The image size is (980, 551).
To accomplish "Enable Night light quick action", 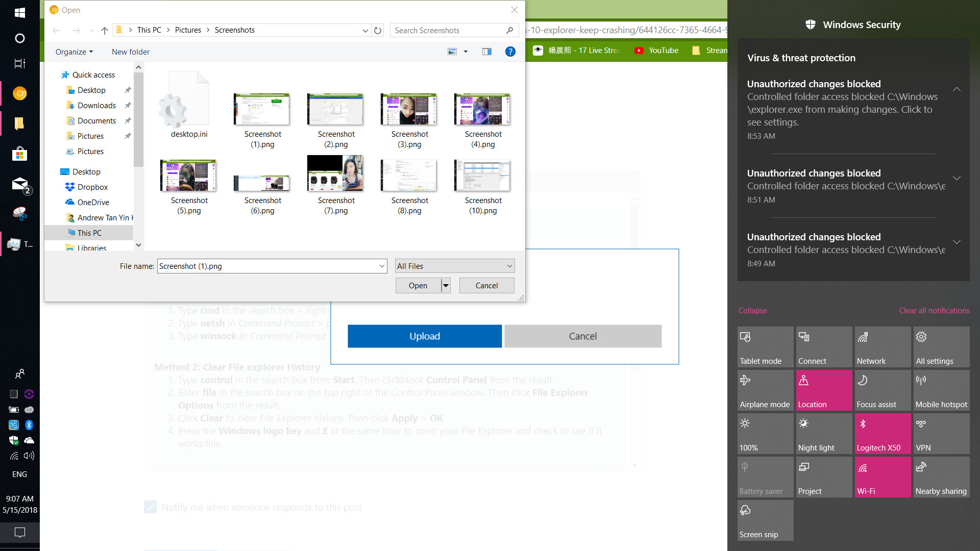I will pyautogui.click(x=823, y=434).
